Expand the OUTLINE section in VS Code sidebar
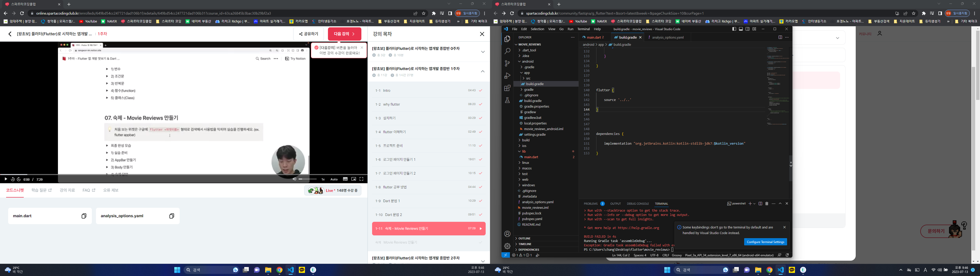980x276 pixels. pos(546,239)
